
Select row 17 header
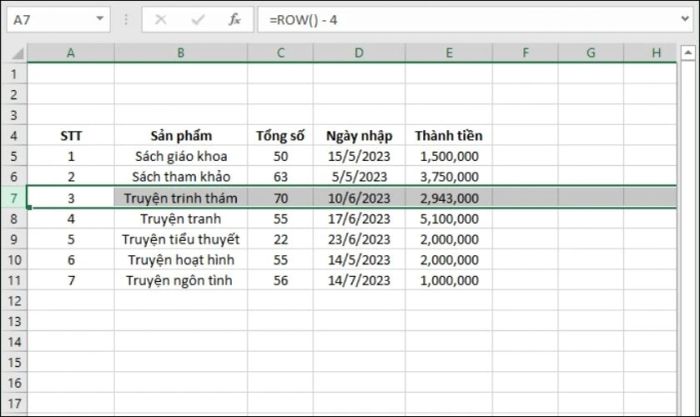tap(14, 403)
